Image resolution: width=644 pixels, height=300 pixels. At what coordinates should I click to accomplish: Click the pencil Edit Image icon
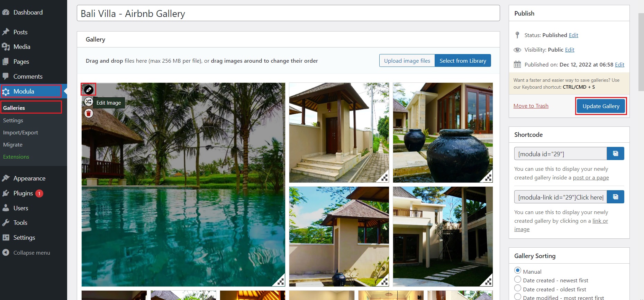click(89, 90)
